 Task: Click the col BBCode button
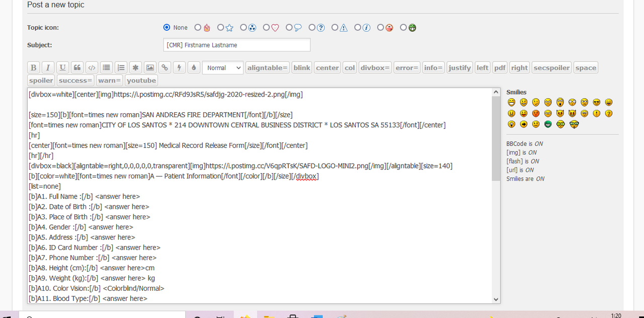point(350,68)
